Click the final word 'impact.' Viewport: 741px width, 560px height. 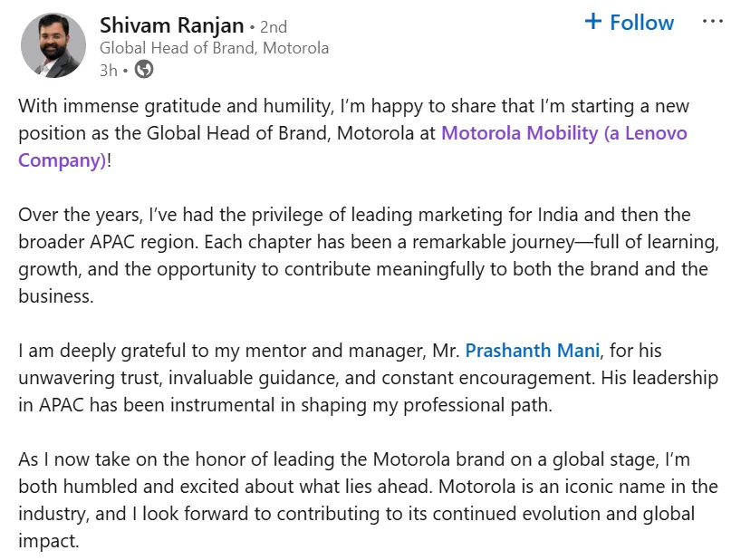pyautogui.click(x=48, y=541)
